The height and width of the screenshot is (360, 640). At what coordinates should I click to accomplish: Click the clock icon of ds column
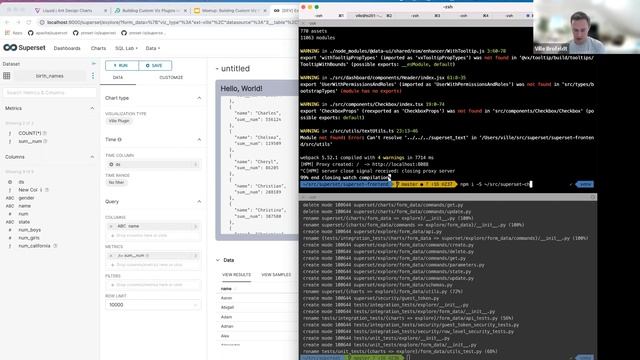(x=10, y=182)
